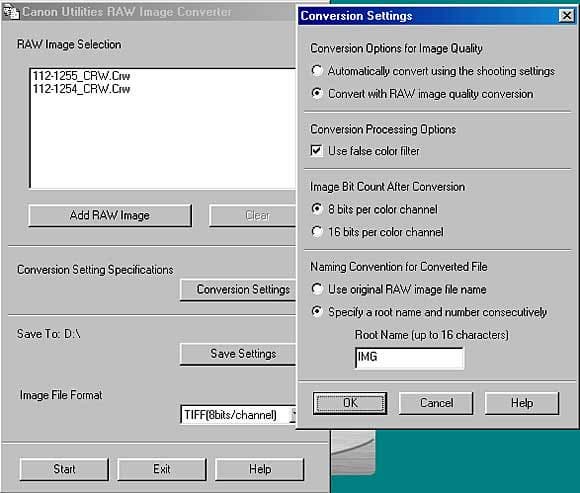Open the Conversion Settings button in main window
Viewport: 580px width, 493px height.
(239, 290)
